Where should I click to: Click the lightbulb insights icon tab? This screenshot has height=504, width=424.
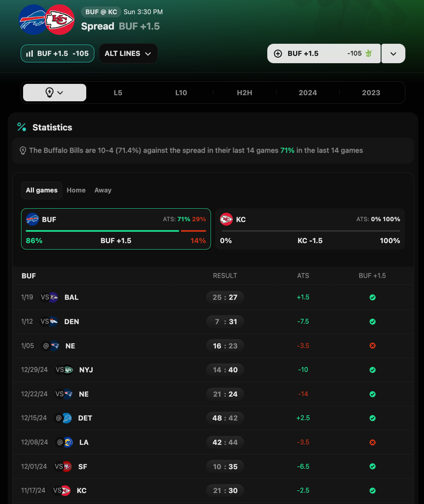point(49,92)
